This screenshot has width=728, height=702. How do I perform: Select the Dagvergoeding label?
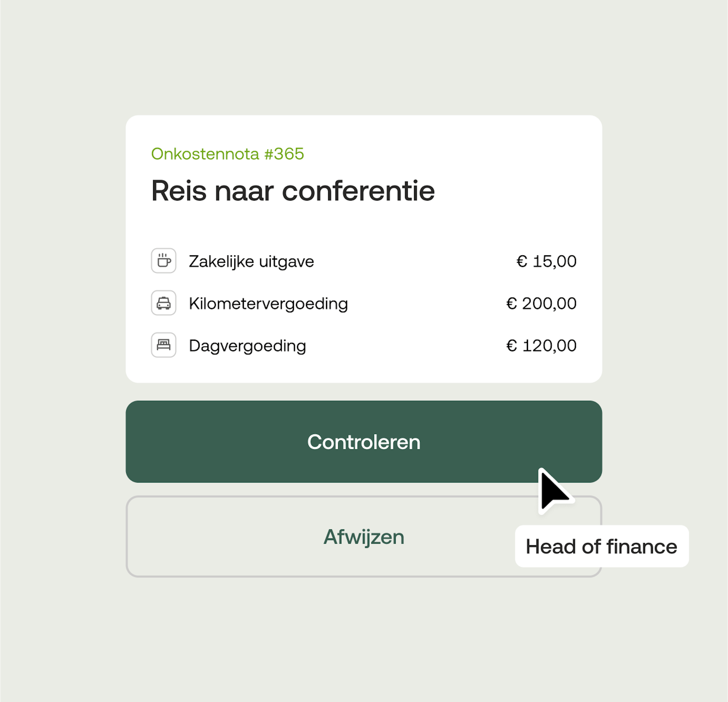(x=247, y=346)
